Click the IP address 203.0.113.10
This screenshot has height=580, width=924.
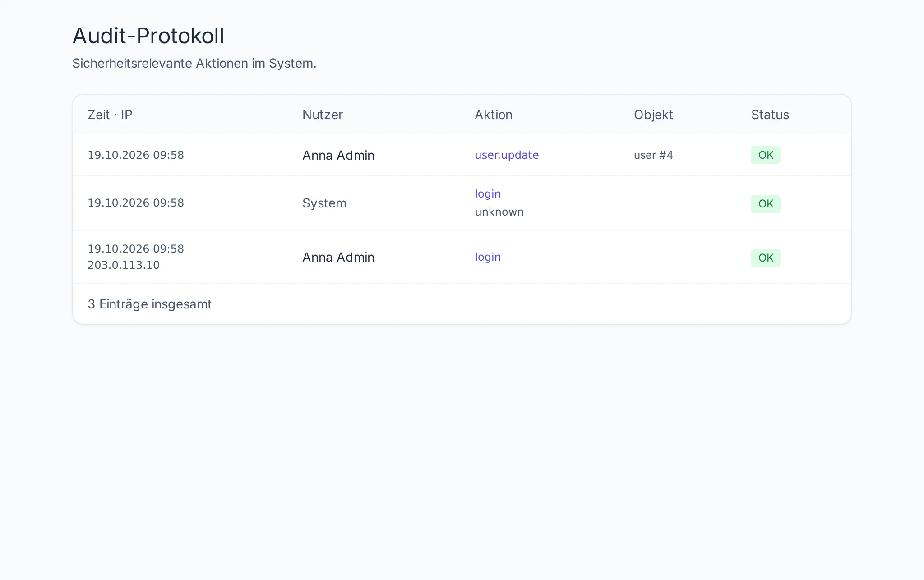tap(124, 265)
